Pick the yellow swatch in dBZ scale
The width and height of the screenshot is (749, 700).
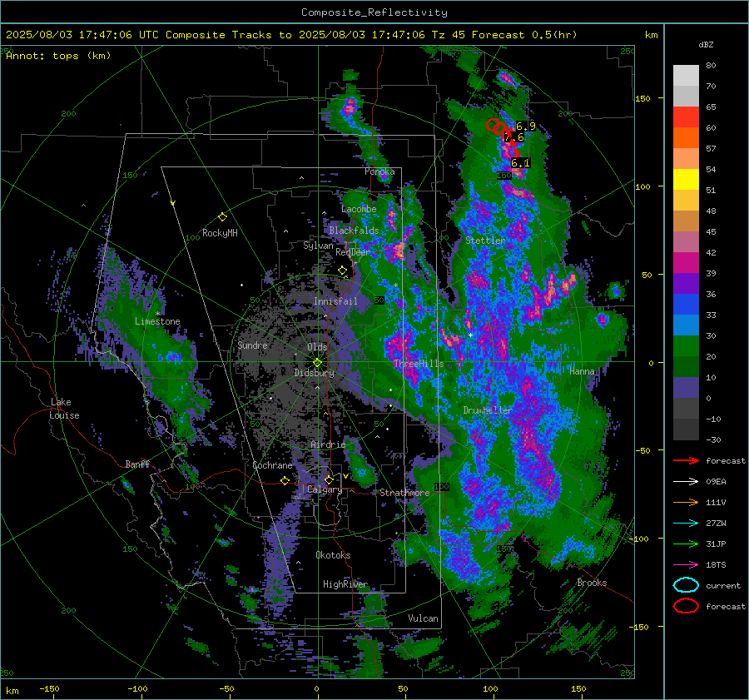[x=686, y=180]
